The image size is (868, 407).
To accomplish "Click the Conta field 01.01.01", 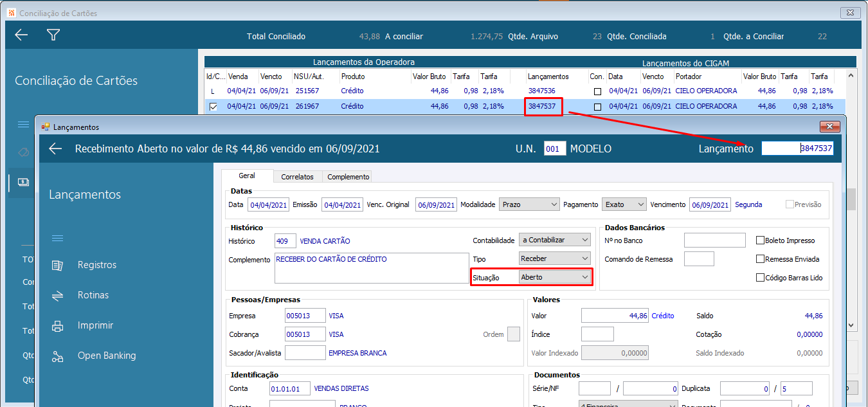I will [x=290, y=388].
